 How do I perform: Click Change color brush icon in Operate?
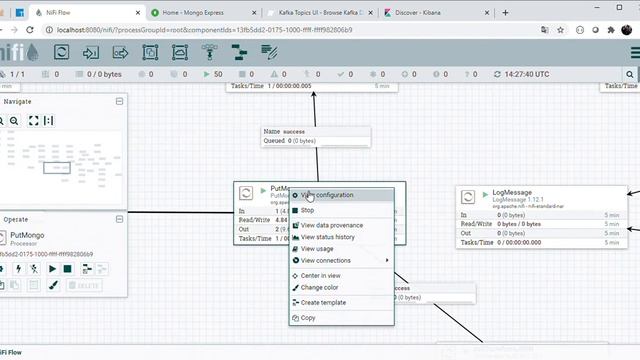point(53,285)
